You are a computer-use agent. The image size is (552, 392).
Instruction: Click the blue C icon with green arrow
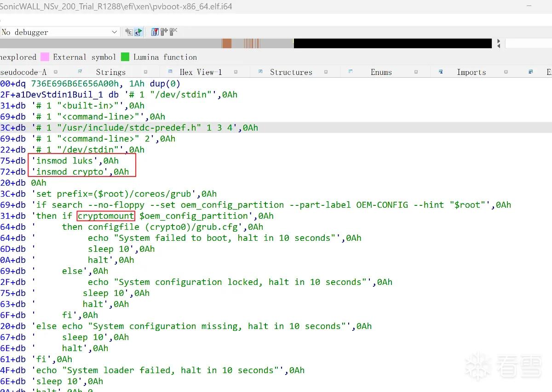tap(138, 32)
